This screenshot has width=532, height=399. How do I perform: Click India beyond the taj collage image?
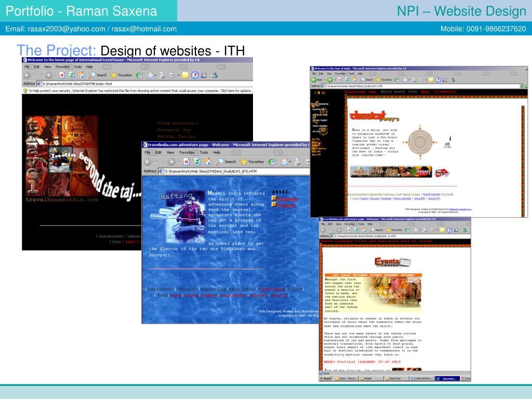pyautogui.click(x=62, y=156)
